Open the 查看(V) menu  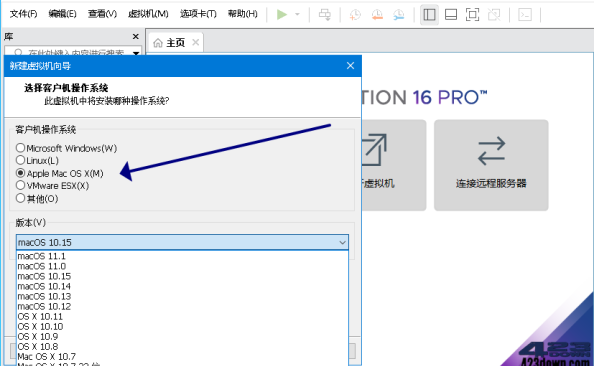tap(102, 14)
